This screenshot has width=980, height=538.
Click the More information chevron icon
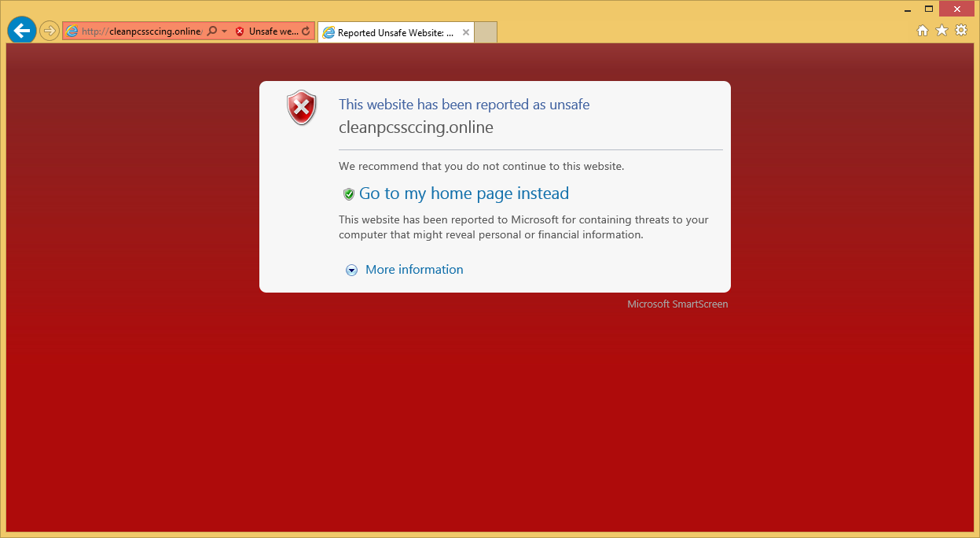pyautogui.click(x=352, y=270)
